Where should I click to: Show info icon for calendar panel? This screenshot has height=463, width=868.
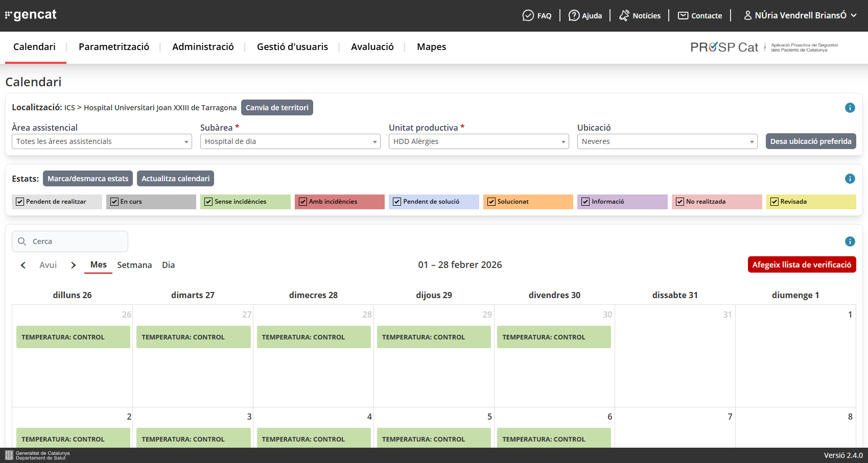tap(850, 241)
